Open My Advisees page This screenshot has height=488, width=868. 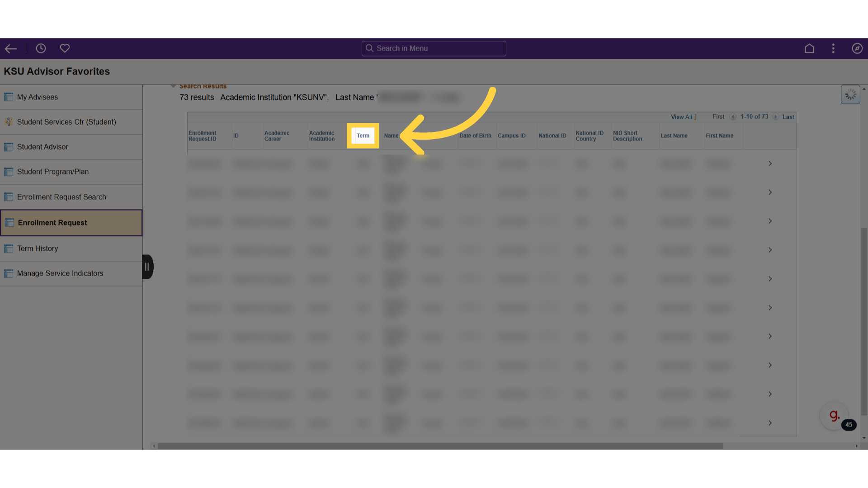tap(71, 97)
